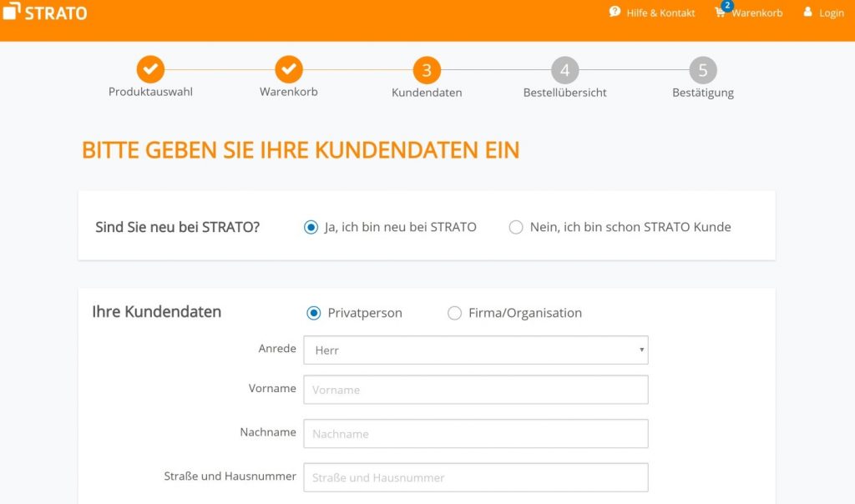
Task: Select 'Ja, ich bin neu bei STRATO'
Action: (311, 227)
